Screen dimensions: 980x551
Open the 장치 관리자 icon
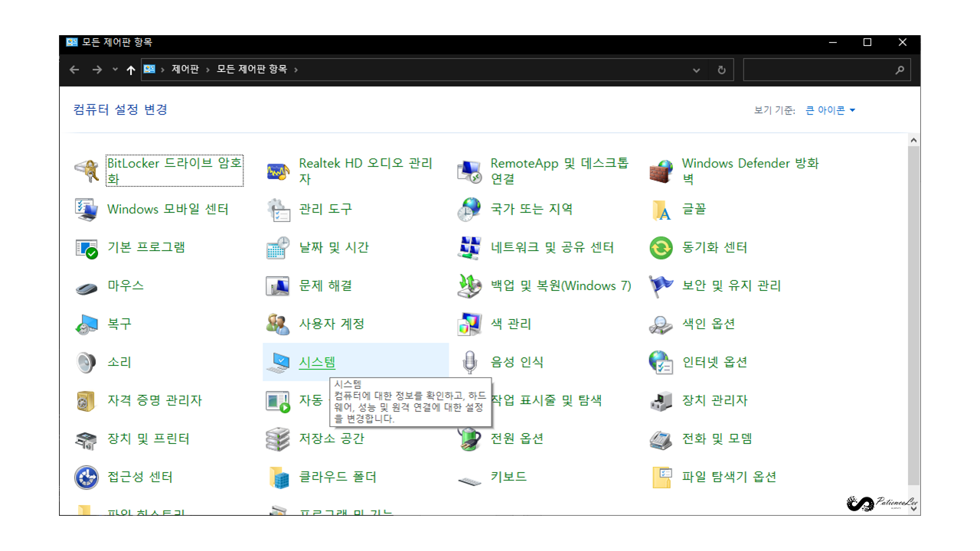[x=661, y=401]
